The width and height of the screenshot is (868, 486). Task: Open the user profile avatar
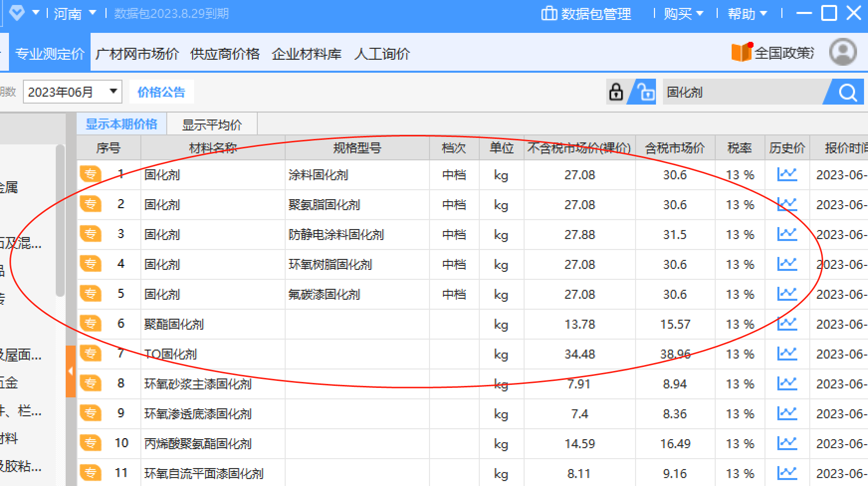click(843, 52)
